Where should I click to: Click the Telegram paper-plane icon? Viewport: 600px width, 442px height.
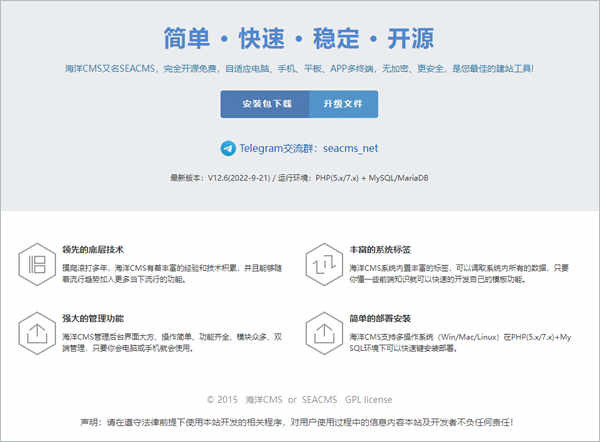tap(228, 148)
